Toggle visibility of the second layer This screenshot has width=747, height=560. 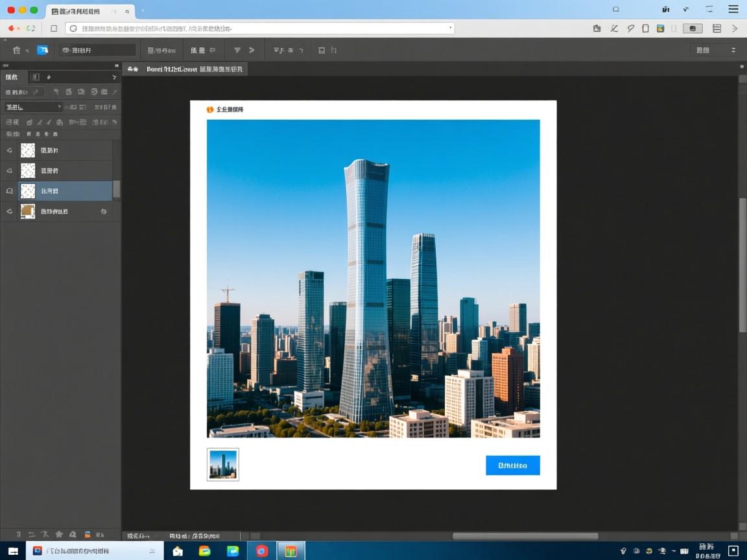[9, 171]
